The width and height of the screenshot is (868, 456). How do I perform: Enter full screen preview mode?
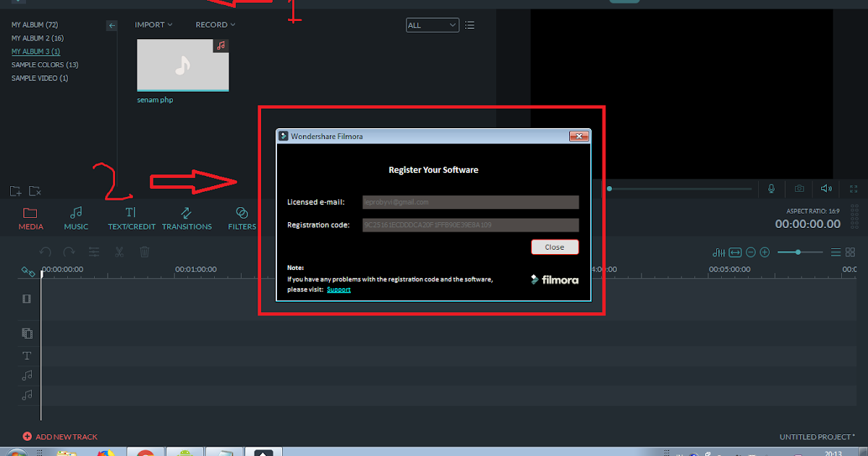point(854,188)
